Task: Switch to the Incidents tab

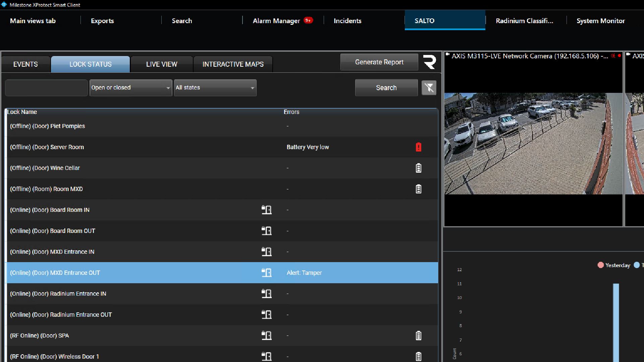Action: (x=347, y=21)
